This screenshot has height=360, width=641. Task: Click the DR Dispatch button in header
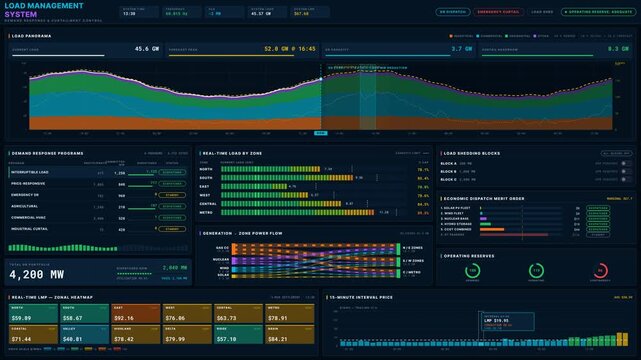point(453,12)
